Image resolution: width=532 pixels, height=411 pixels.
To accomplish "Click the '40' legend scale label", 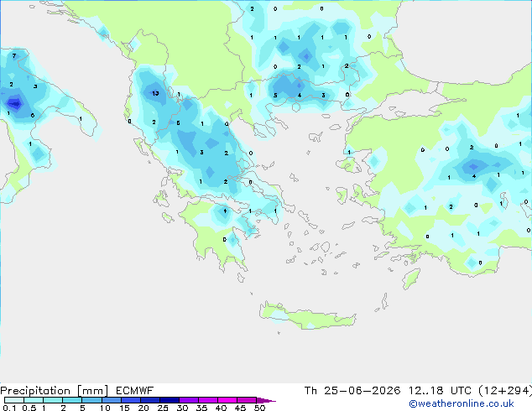I will tap(221, 408).
